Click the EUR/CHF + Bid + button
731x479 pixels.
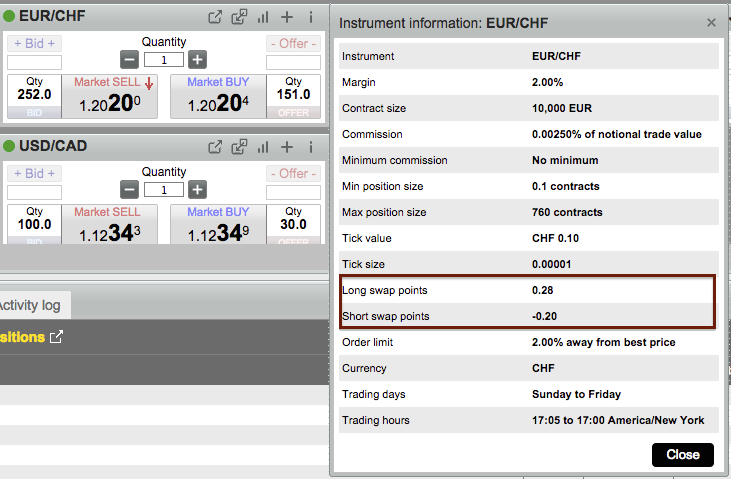point(34,43)
